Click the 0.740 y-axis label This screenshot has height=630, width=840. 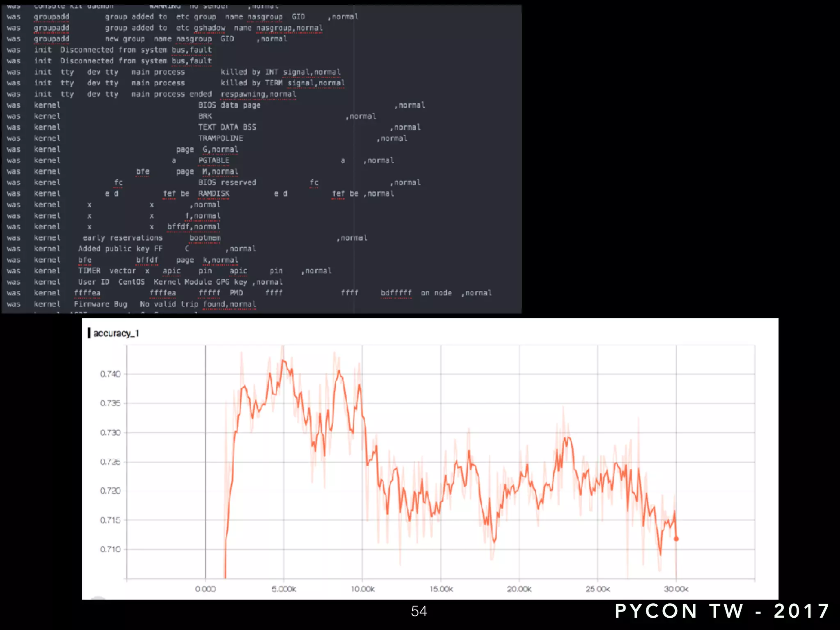(110, 374)
